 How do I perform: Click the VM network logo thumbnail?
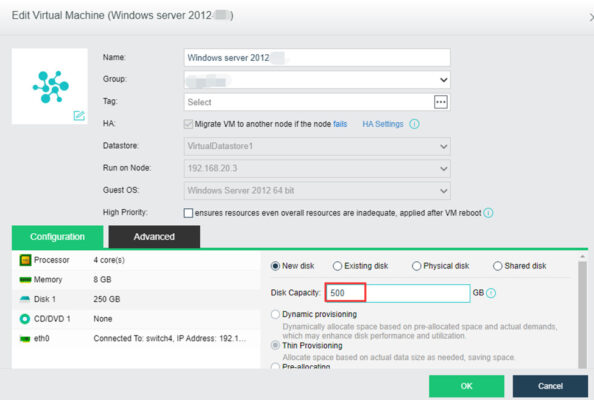click(51, 87)
